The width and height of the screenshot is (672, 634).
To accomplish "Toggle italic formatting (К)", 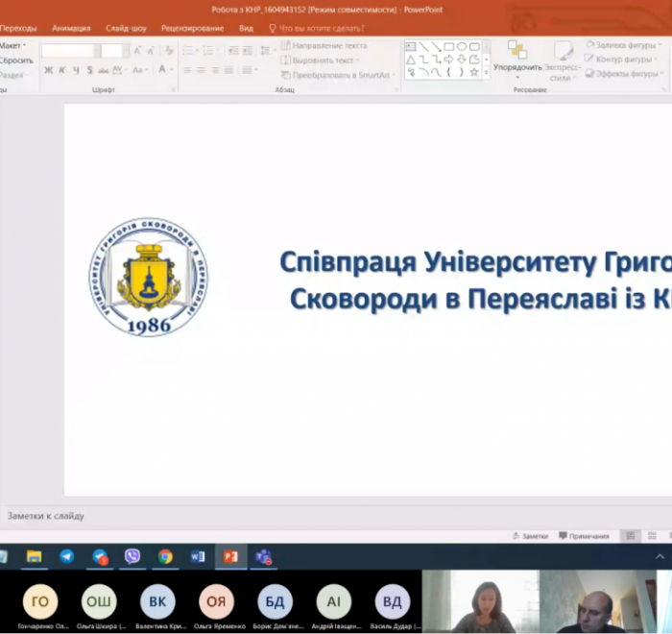I will tap(62, 70).
